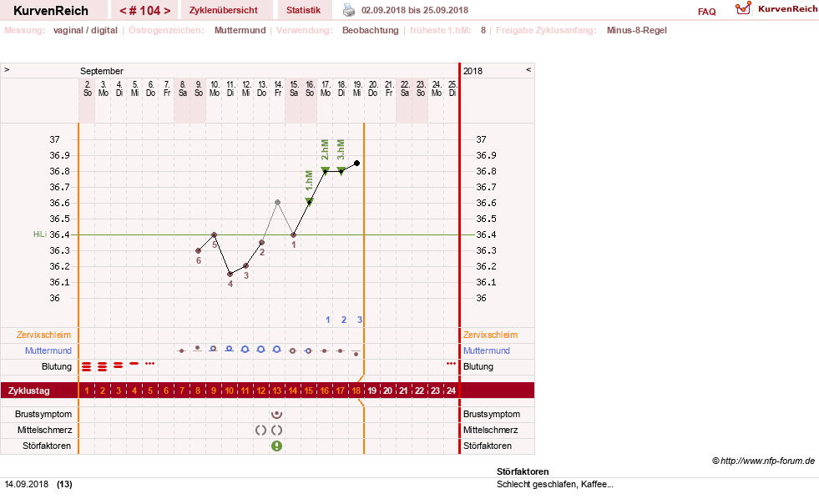Click Muttermund open circle on cycle day 11

pos(245,350)
